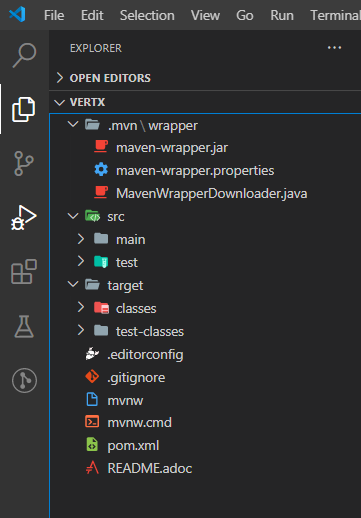This screenshot has width=361, height=518.
Task: Collapse the VERTX project section
Action: coord(59,102)
